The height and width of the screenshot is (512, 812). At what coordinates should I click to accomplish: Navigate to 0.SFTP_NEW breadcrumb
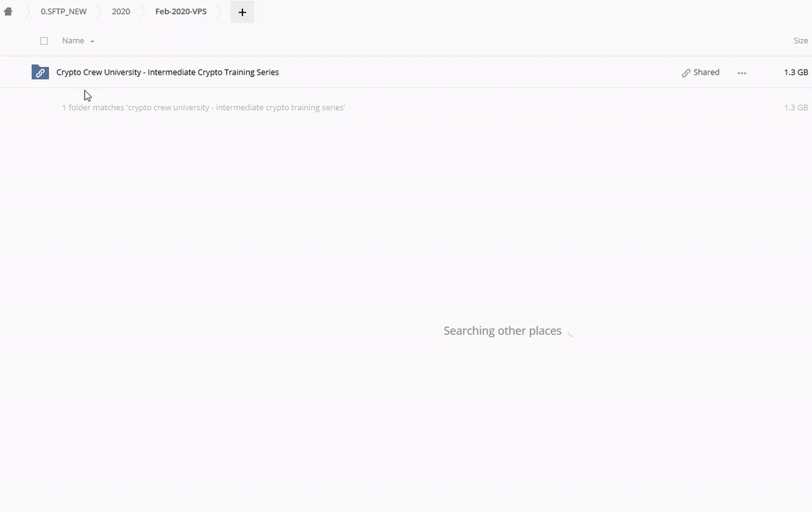click(63, 11)
